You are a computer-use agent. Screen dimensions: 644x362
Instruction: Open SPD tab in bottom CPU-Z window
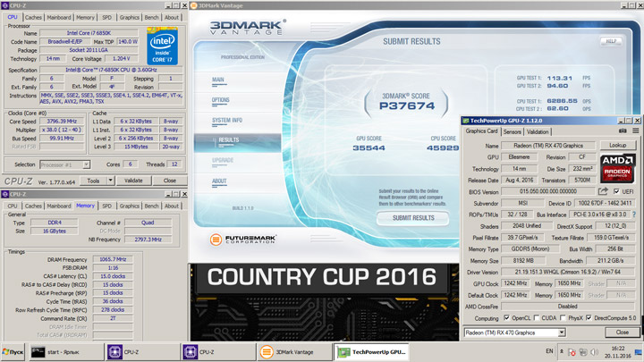pos(106,206)
